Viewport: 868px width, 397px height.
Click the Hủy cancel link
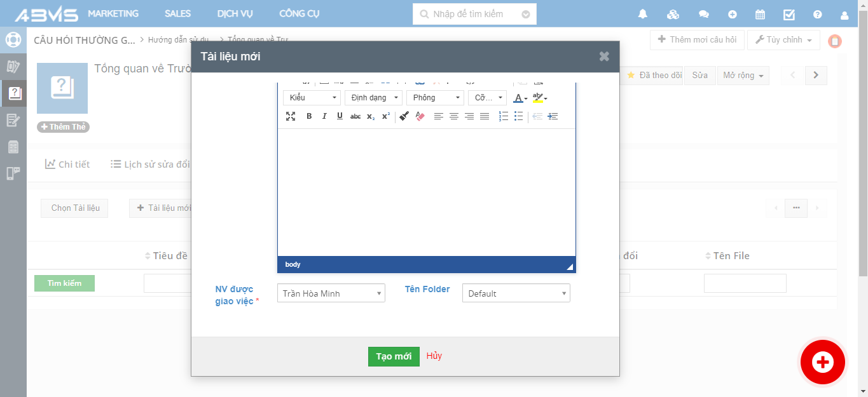(x=434, y=356)
